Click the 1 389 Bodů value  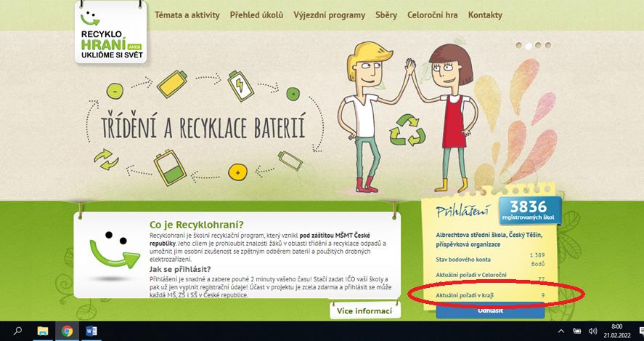tap(537, 260)
